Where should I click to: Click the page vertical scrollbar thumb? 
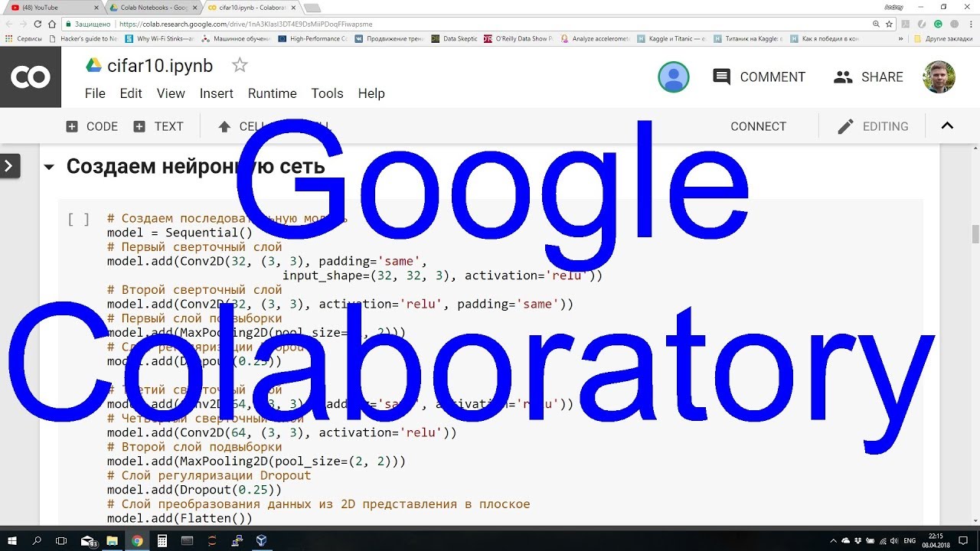975,233
